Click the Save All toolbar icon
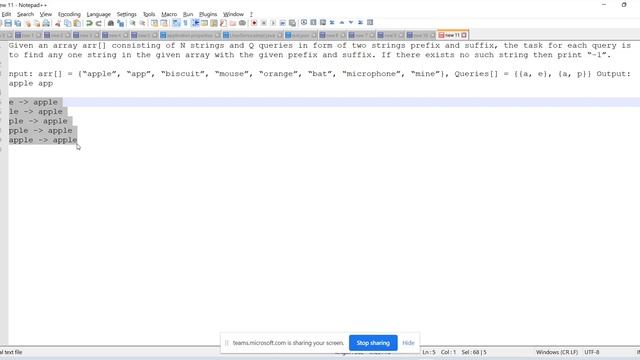This screenshot has width=640, height=360. (x=18, y=23)
